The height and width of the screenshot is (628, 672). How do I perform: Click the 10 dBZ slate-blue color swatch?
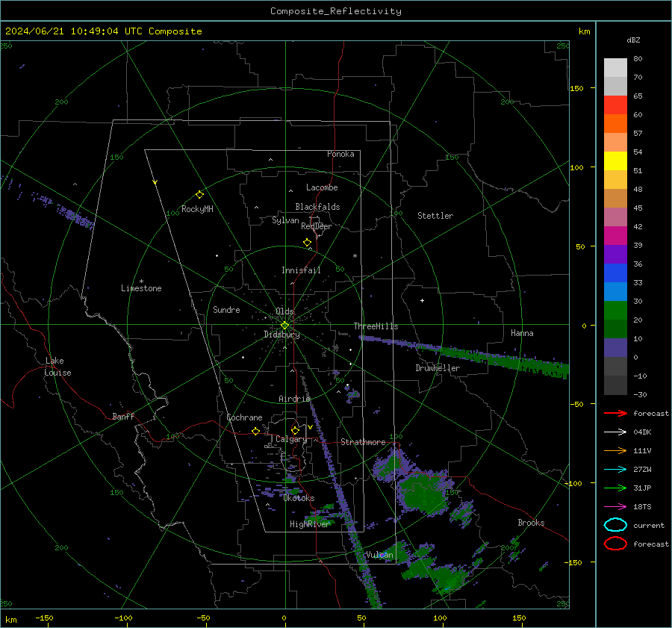[x=615, y=348]
